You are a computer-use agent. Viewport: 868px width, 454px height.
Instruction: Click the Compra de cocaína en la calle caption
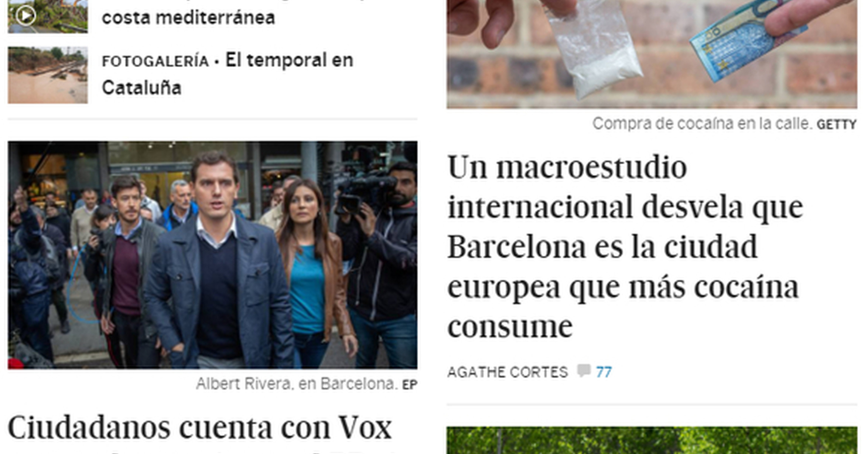point(703,124)
